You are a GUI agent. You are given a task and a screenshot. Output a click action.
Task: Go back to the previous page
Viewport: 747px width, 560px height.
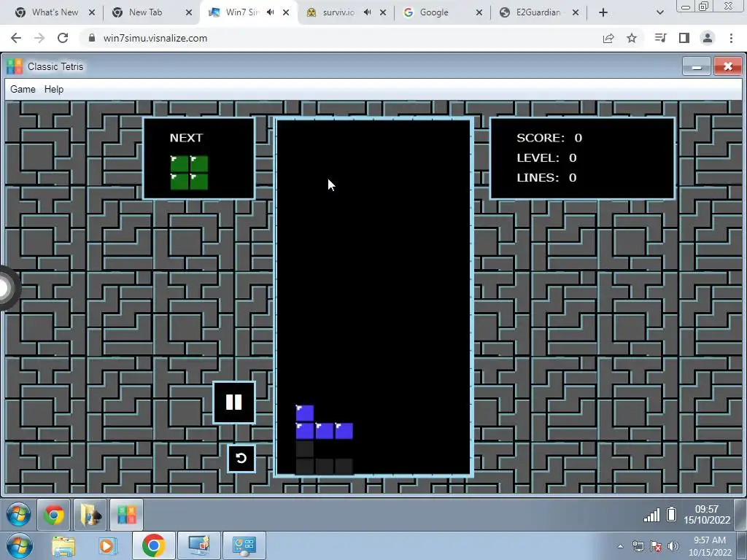(16, 38)
